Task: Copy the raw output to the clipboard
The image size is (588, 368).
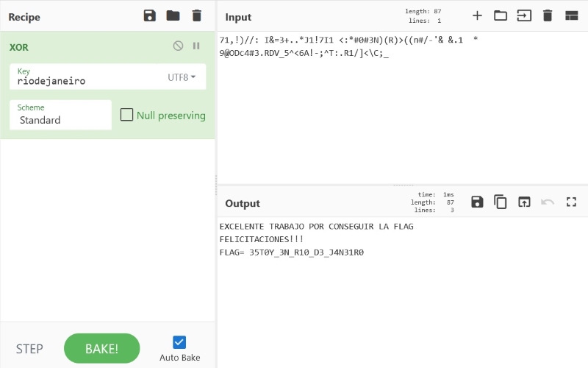Action: click(x=501, y=202)
